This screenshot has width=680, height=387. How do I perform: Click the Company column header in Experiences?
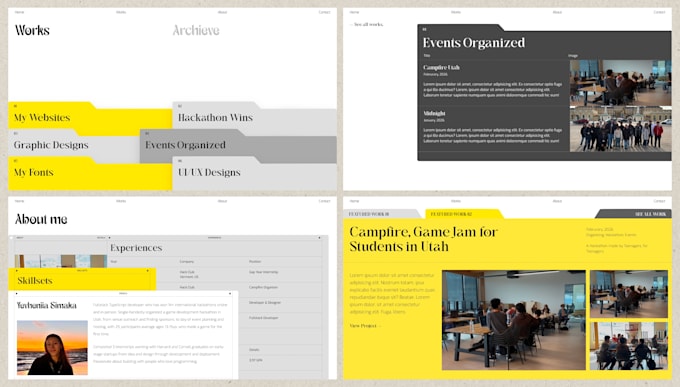(186, 262)
